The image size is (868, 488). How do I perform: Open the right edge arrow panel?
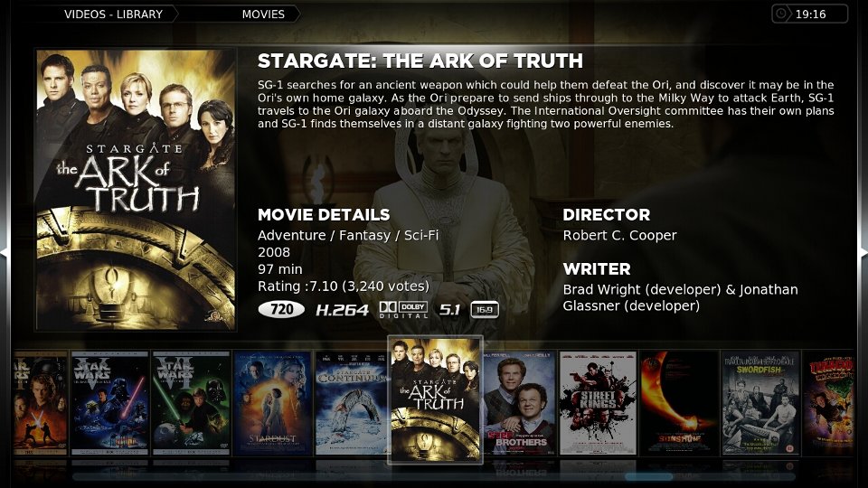pos(863,252)
